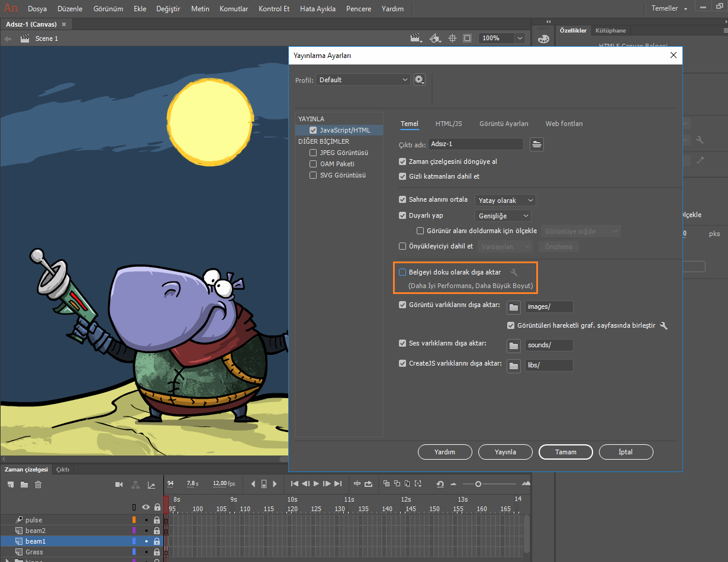The width and height of the screenshot is (728, 562).
Task: Switch to the HTML/JS tab
Action: (x=449, y=124)
